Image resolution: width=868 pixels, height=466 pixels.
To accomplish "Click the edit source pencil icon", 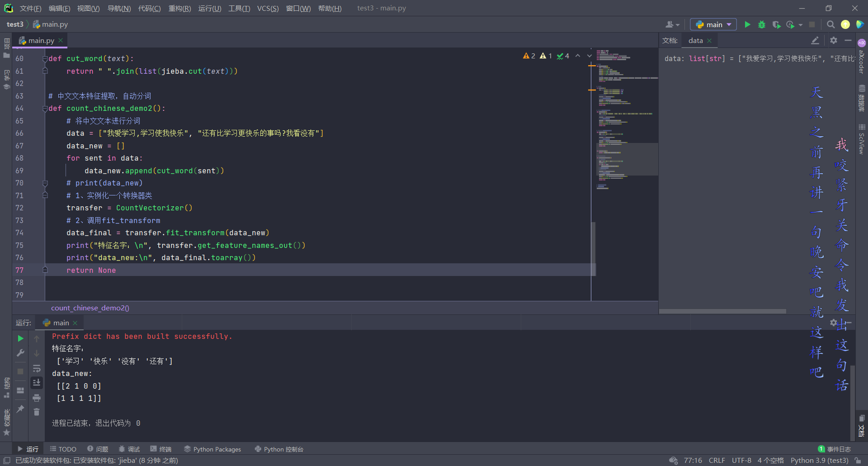I will [x=815, y=40].
